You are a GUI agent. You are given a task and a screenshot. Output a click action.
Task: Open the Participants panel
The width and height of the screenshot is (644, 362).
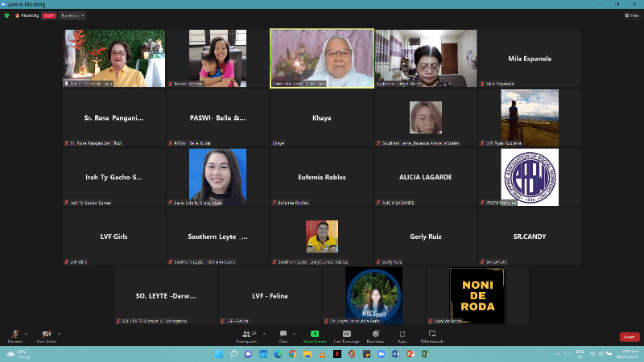click(x=246, y=335)
